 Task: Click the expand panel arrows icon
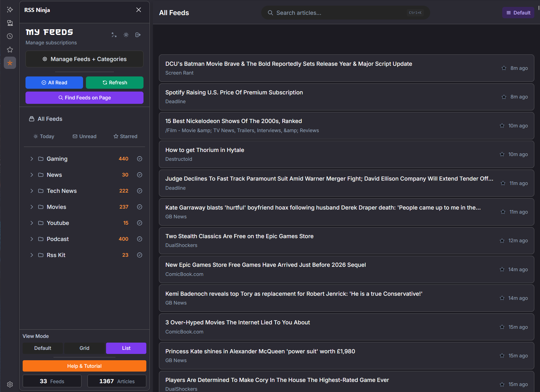pyautogui.click(x=114, y=35)
